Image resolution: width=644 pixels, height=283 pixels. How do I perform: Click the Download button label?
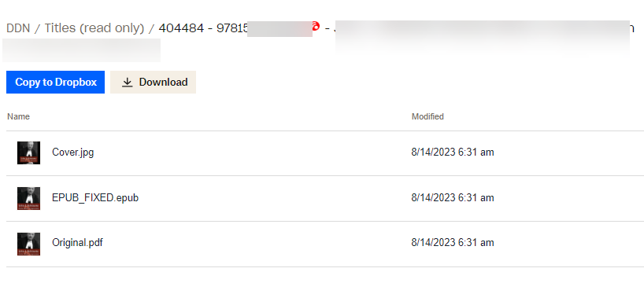164,82
